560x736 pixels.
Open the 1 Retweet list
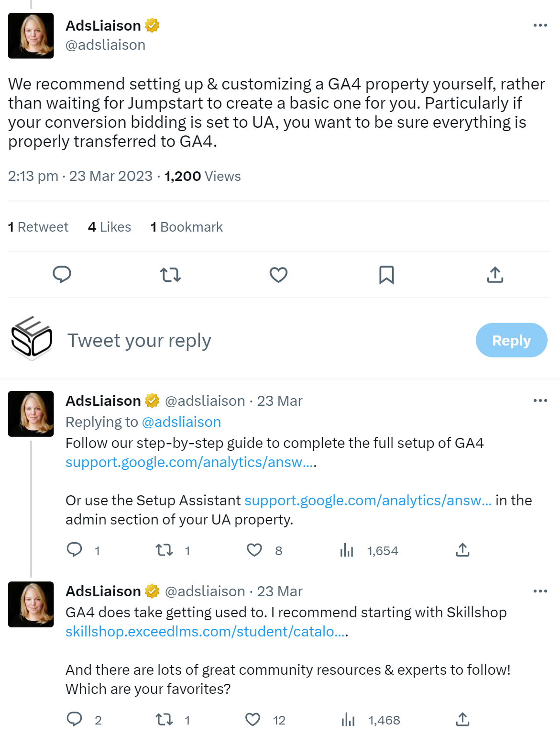coord(38,227)
